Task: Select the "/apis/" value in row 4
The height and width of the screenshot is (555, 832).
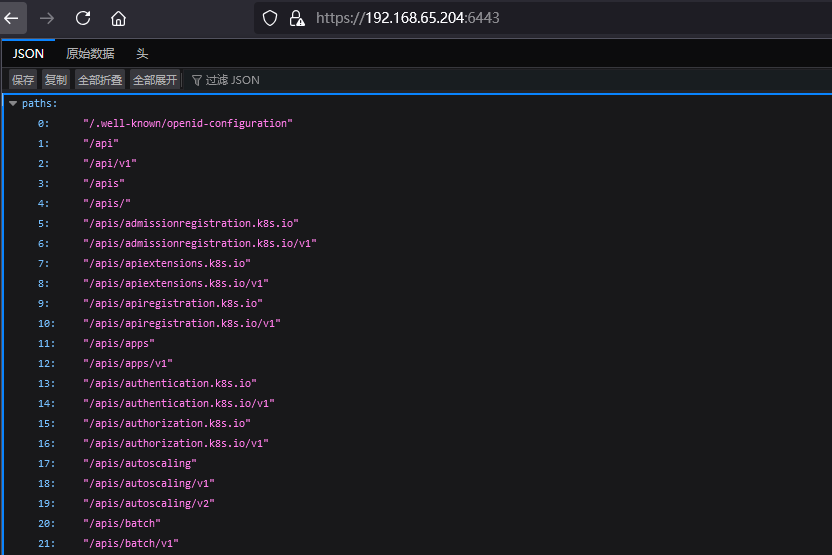Action: [x=107, y=203]
